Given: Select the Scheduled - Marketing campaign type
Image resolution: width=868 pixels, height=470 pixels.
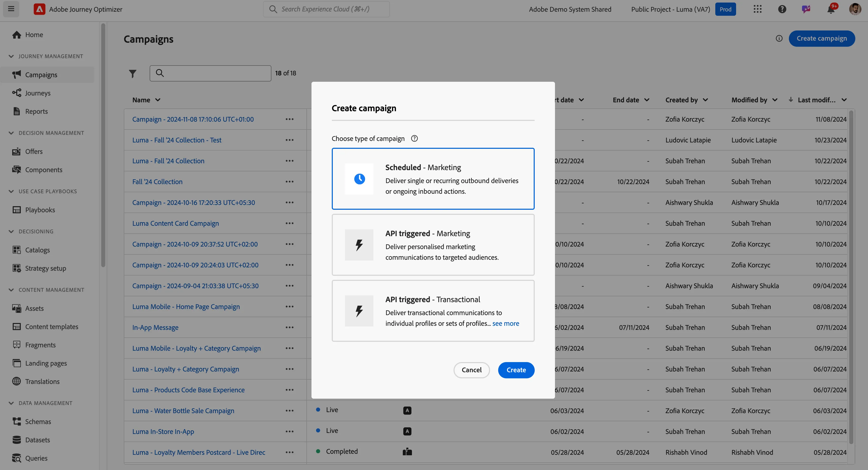Looking at the screenshot, I should 433,179.
